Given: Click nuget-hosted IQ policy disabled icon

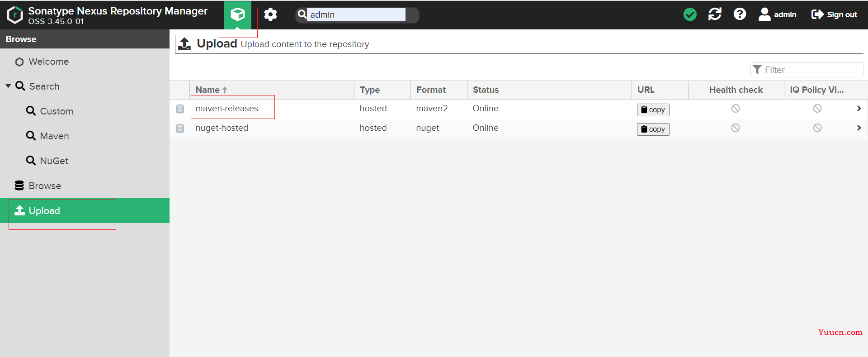Looking at the screenshot, I should pos(817,128).
